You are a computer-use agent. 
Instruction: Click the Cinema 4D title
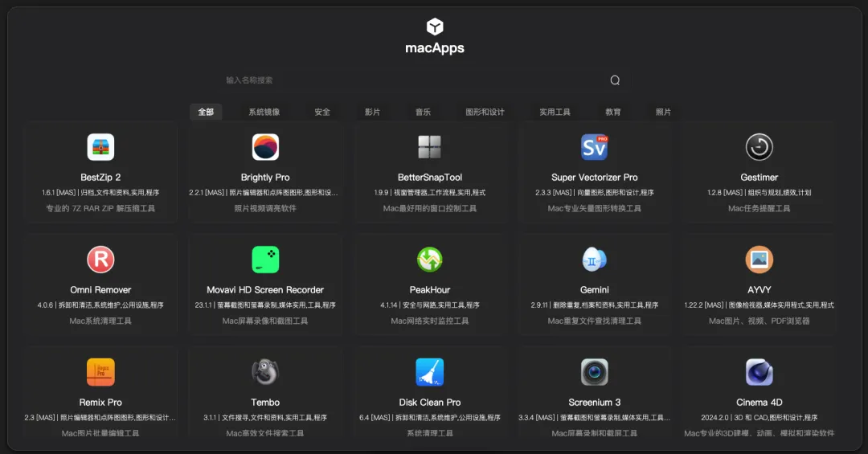[x=759, y=402]
